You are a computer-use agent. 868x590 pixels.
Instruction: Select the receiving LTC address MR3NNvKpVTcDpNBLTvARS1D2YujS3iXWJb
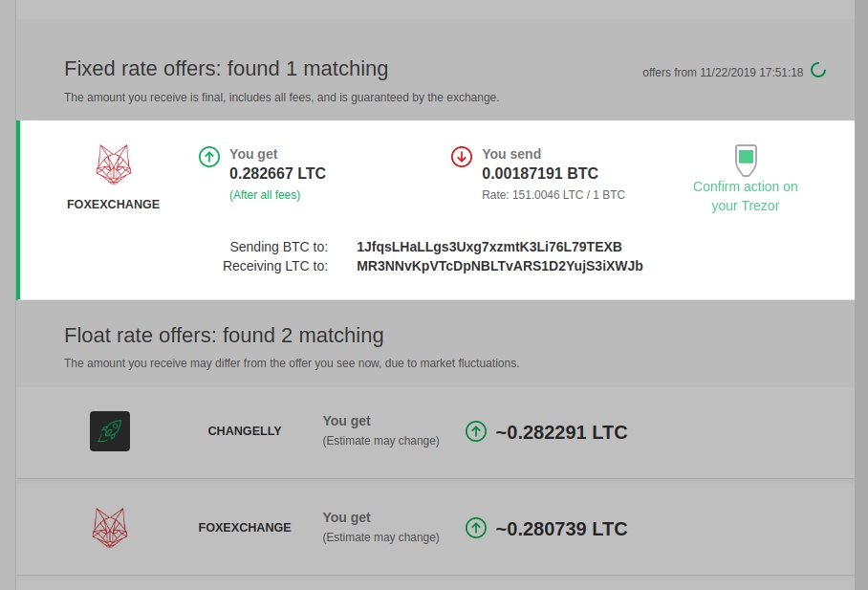point(500,267)
